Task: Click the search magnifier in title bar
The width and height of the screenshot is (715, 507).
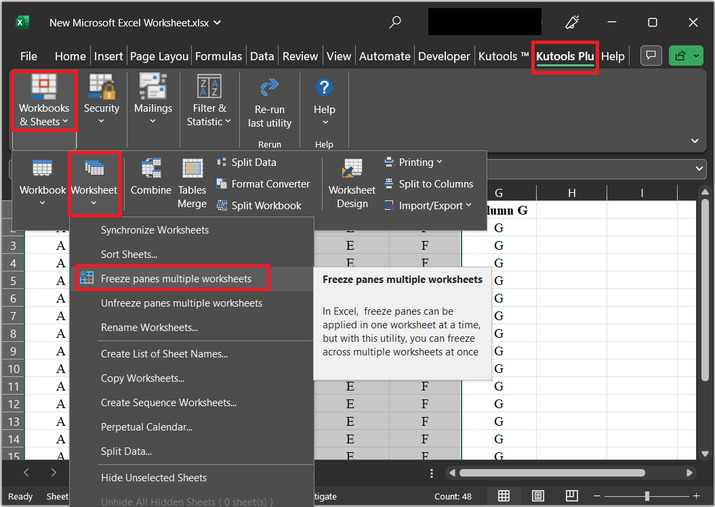Action: (395, 22)
